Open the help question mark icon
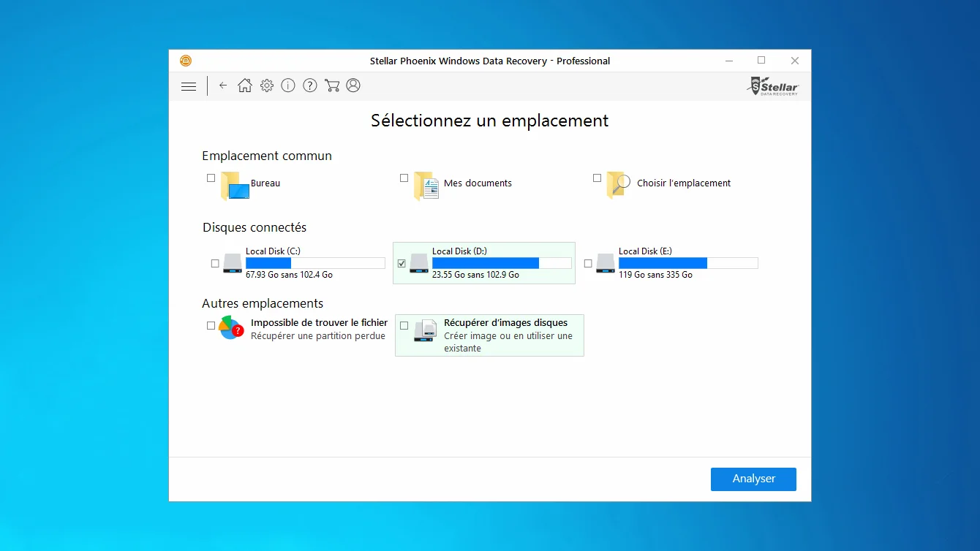980x551 pixels. click(x=310, y=85)
